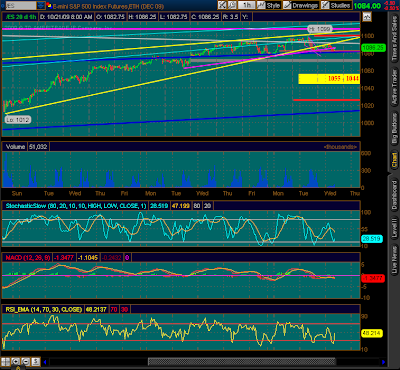Click the grid layout icon at bottom left
The width and height of the screenshot is (400, 370).
(5, 362)
